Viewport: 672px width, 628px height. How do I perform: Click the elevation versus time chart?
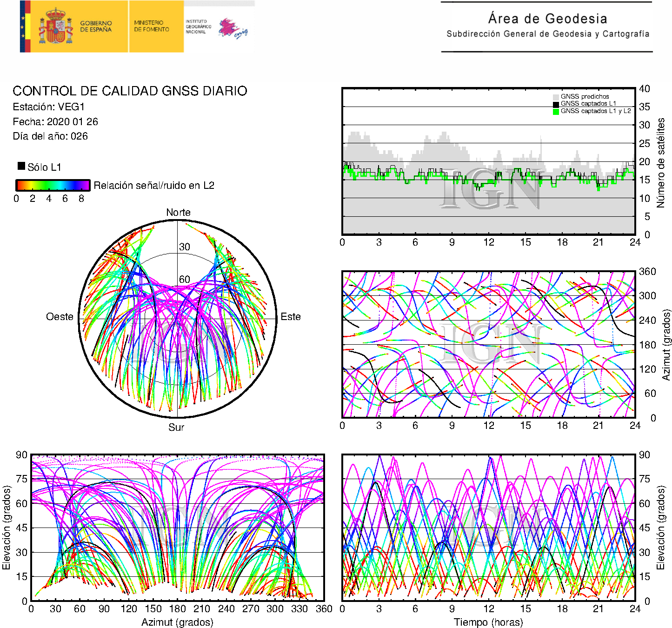click(488, 528)
